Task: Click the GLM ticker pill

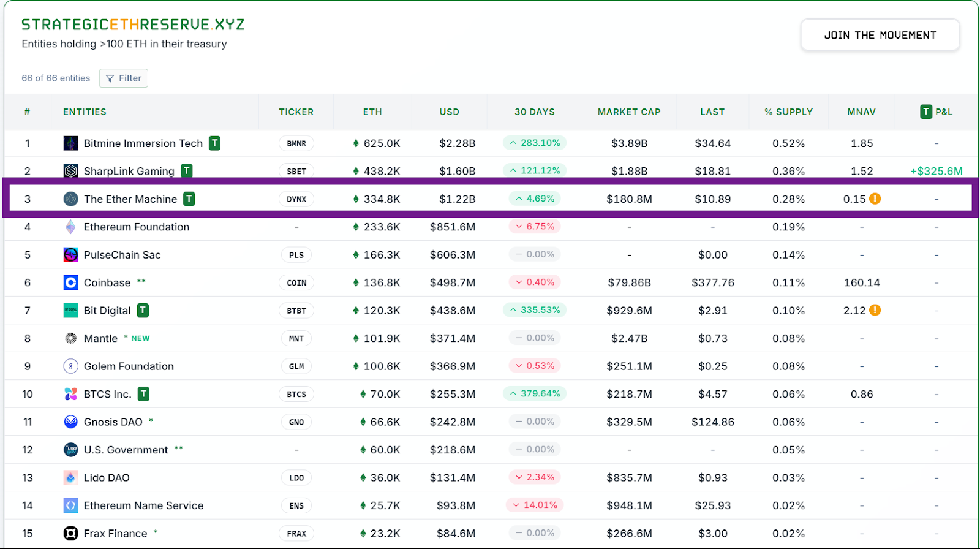Action: pyautogui.click(x=296, y=366)
